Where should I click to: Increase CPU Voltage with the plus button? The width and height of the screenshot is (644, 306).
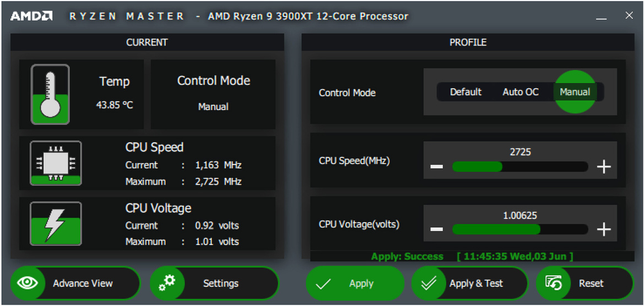[604, 229]
